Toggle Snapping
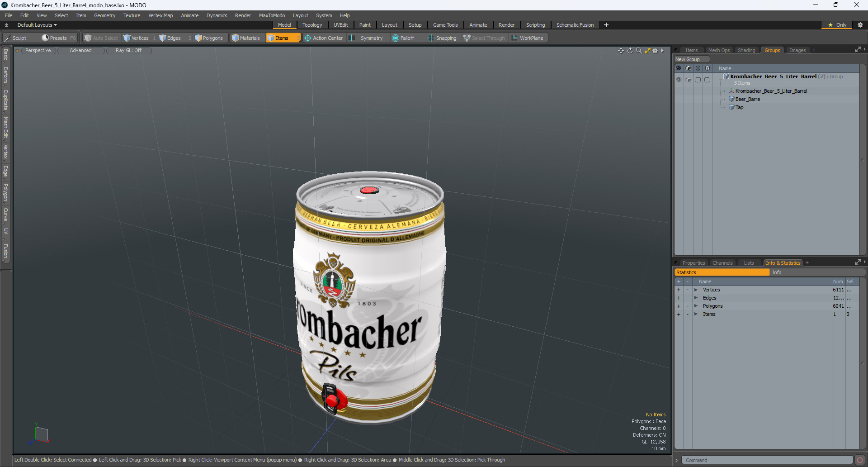The height and width of the screenshot is (467, 868). point(442,38)
